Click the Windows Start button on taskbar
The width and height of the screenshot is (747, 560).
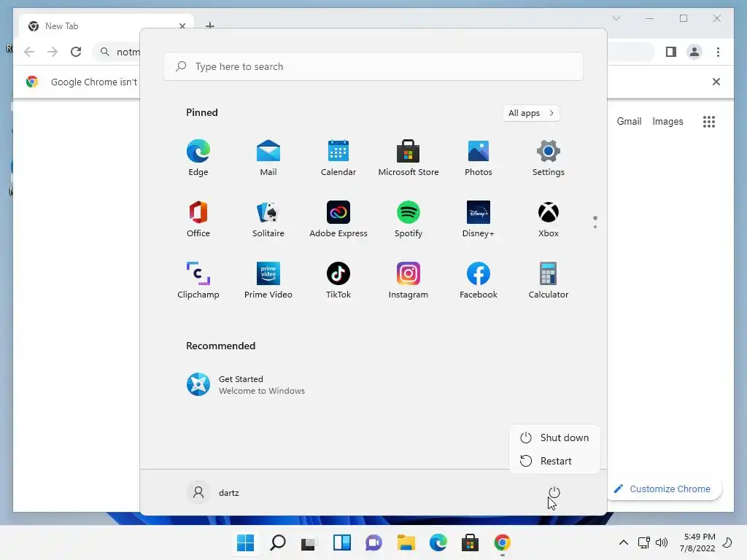coord(245,542)
